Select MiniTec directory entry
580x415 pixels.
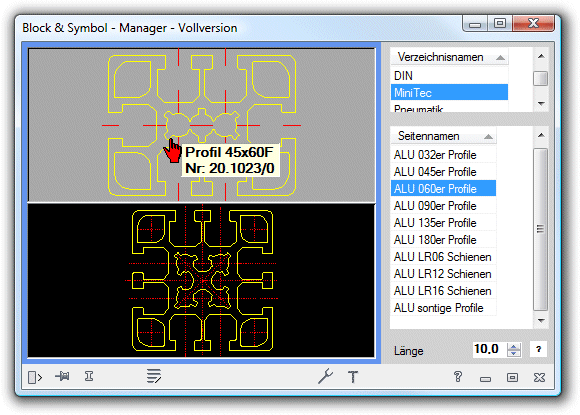(449, 92)
